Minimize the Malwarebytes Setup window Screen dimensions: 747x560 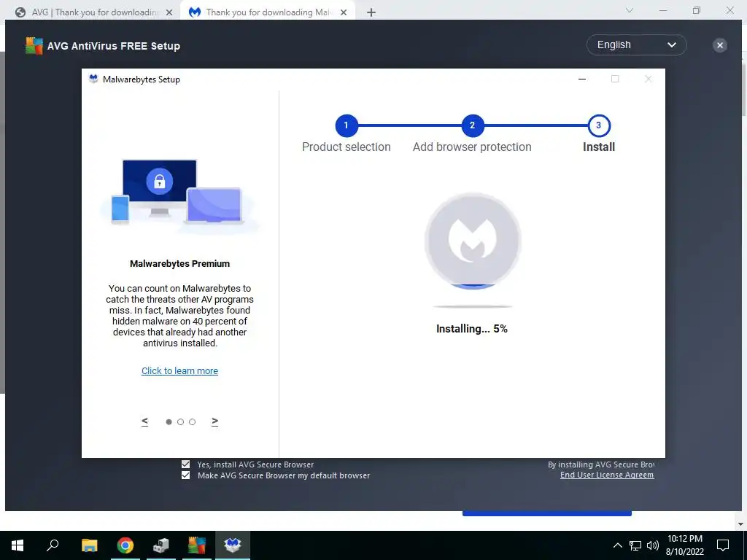(582, 79)
